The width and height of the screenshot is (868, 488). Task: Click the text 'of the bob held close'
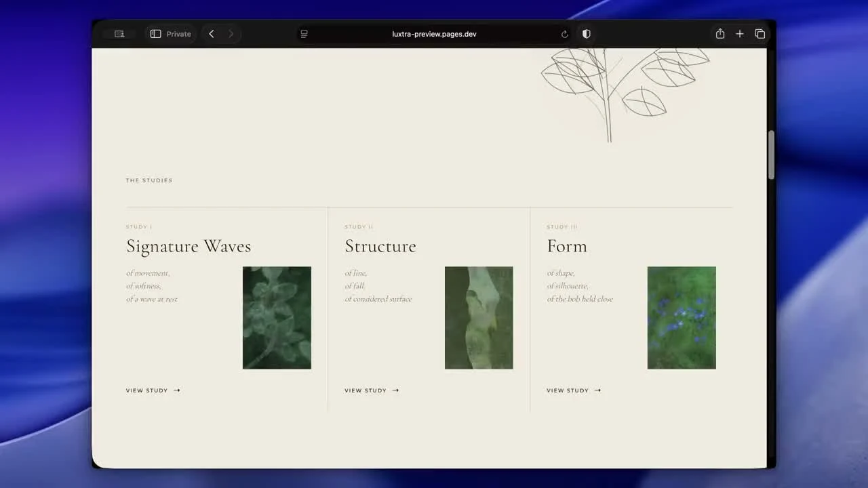580,299
